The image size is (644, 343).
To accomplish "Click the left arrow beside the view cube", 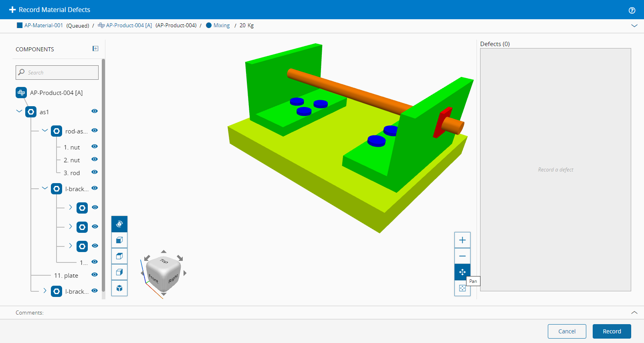I will (142, 273).
